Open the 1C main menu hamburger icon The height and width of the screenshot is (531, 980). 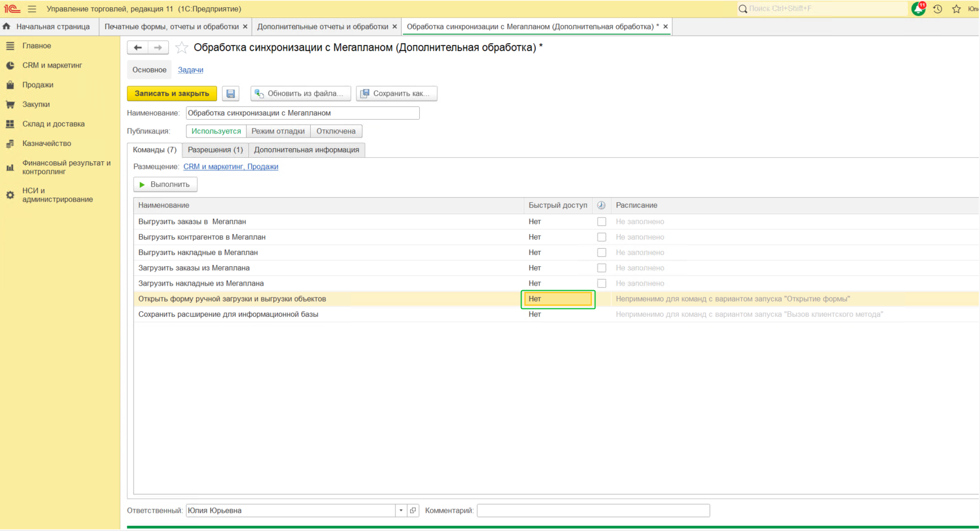(x=32, y=9)
